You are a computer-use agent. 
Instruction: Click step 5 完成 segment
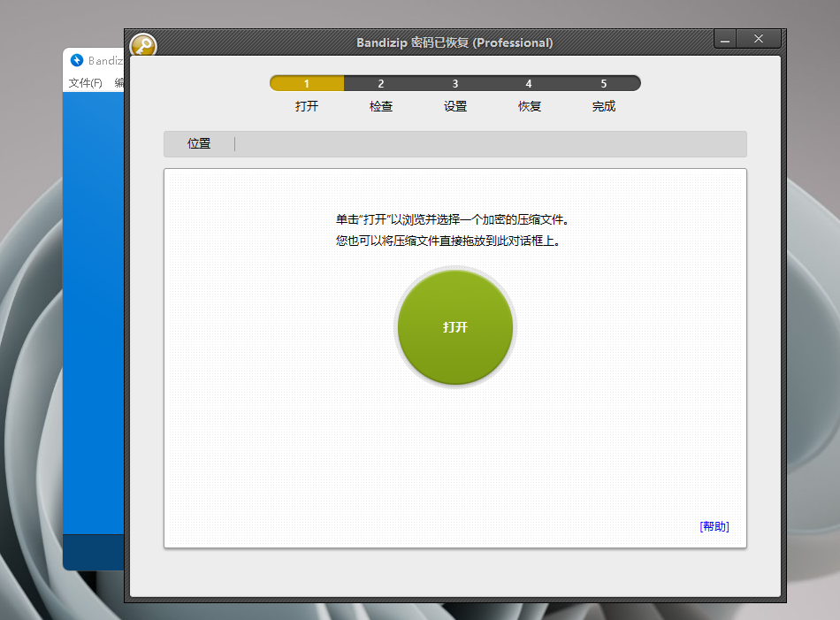[603, 84]
